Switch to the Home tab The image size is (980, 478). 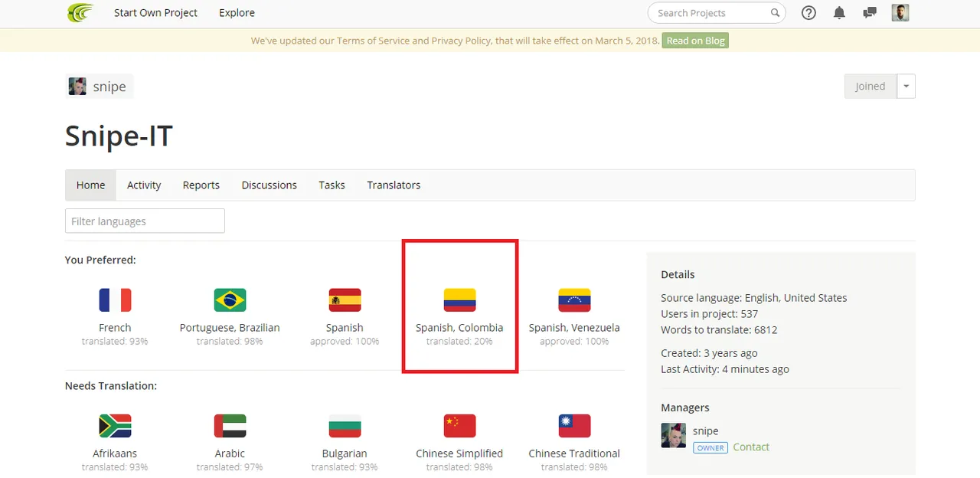click(90, 185)
